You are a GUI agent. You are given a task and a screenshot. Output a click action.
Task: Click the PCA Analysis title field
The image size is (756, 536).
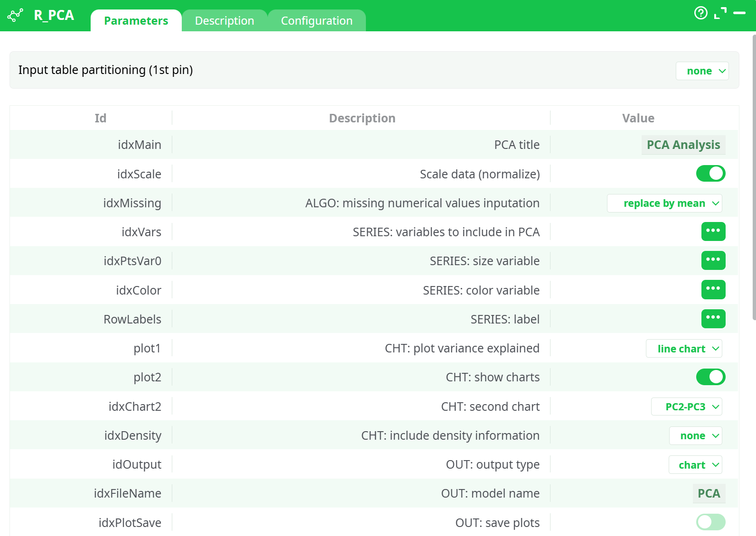683,145
